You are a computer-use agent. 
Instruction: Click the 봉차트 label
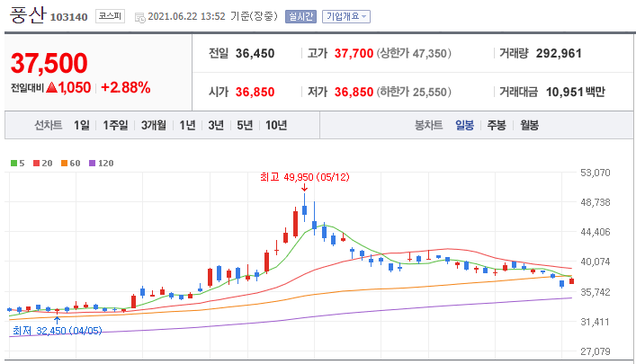428,125
